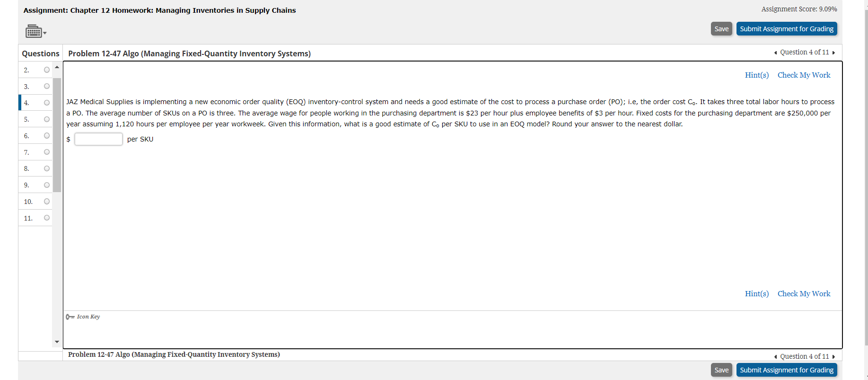Click the Save button at the top
This screenshot has height=380, width=868.
coord(721,28)
